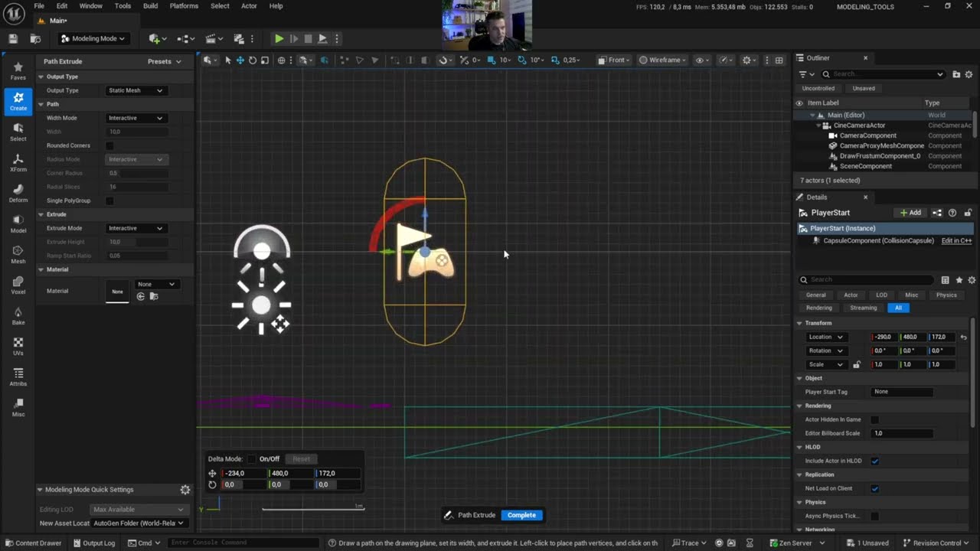
Task: Open the Details panel settings gear
Action: tap(972, 280)
